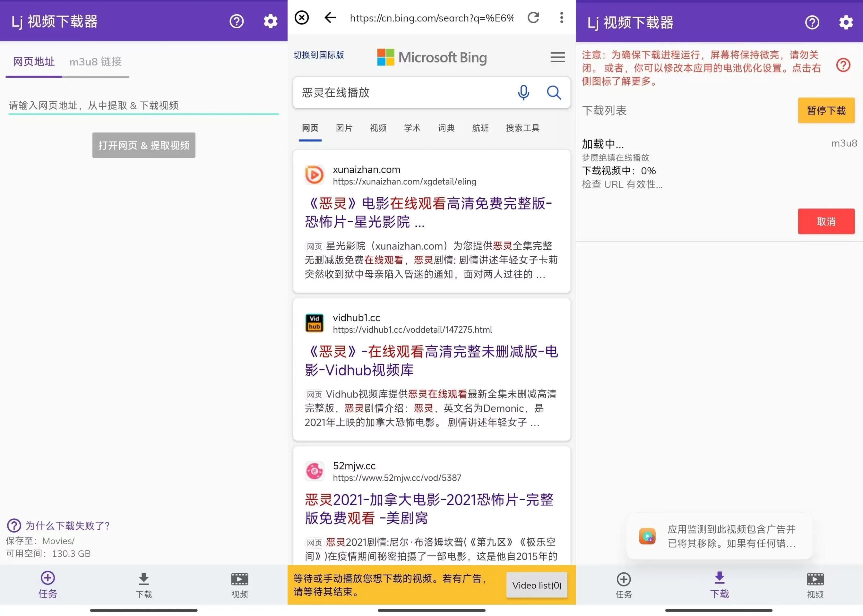Tap the Bing voice search microphone
This screenshot has height=616, width=863.
523,92
